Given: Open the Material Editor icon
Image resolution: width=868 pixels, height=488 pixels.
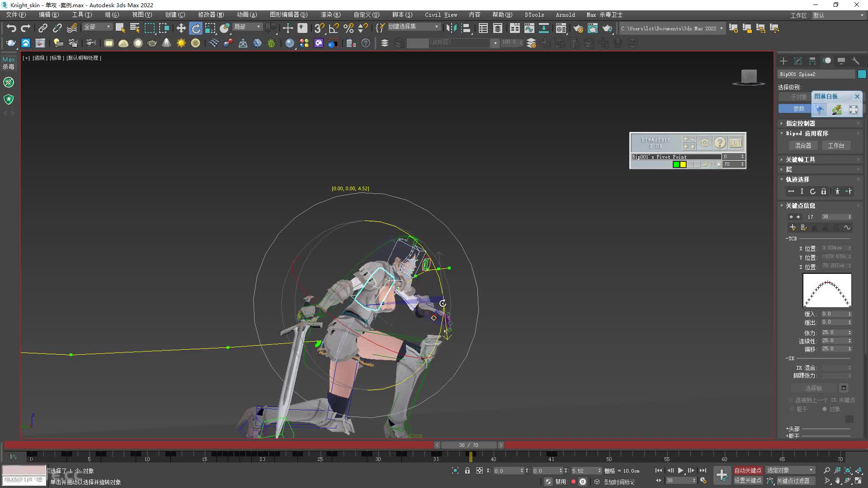Looking at the screenshot, I should (561, 28).
